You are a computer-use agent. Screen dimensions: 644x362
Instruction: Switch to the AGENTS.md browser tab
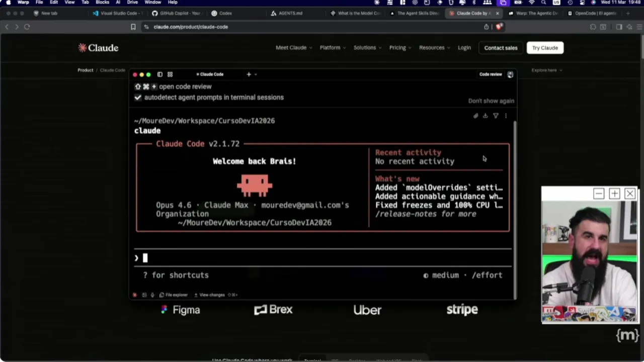tap(296, 13)
